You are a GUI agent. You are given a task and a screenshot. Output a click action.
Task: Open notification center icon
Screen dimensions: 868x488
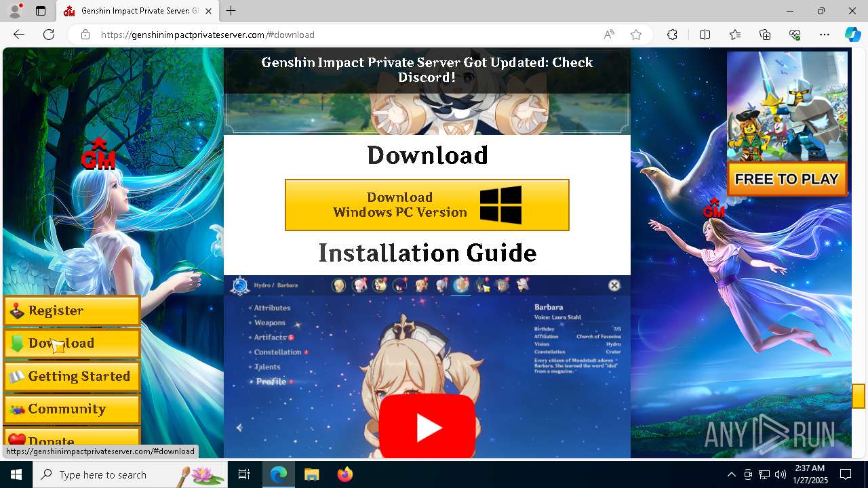pos(846,474)
